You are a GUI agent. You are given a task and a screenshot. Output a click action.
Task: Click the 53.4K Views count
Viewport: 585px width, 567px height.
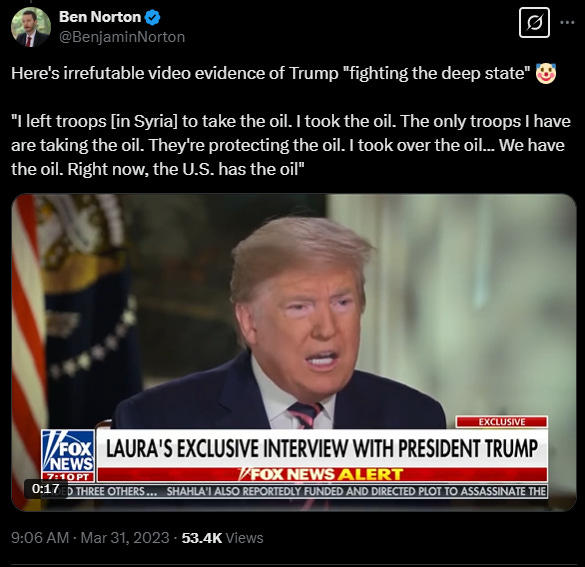[x=222, y=538]
